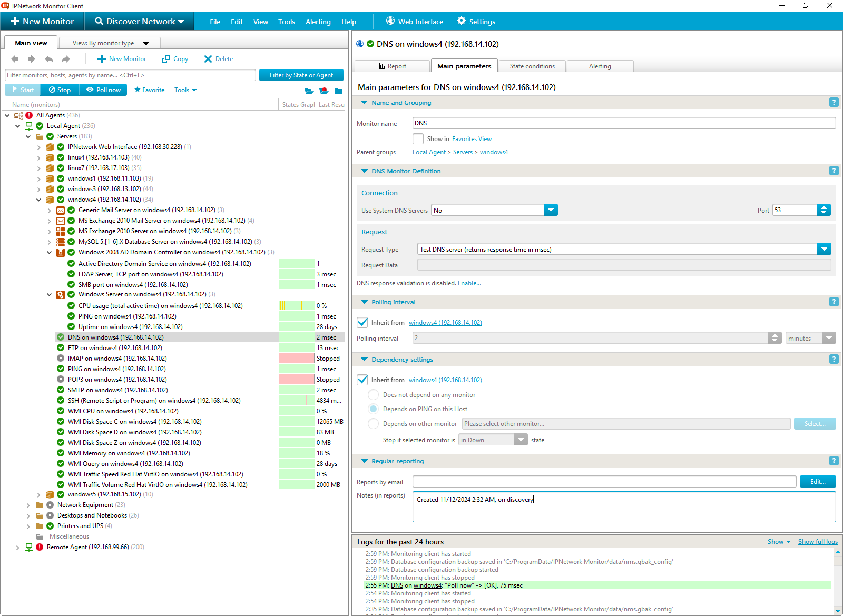The width and height of the screenshot is (843, 616).
Task: Click the logs panel scrollbar down arrow
Action: pyautogui.click(x=838, y=610)
